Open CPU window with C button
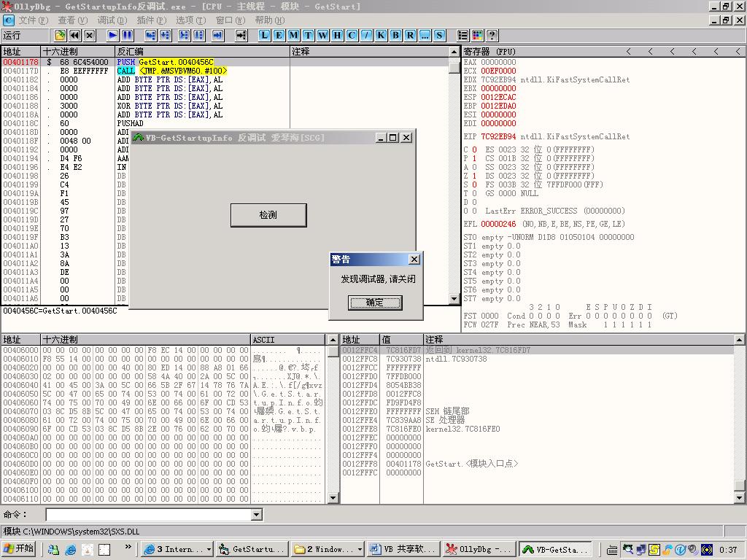The image size is (747, 560). click(352, 35)
